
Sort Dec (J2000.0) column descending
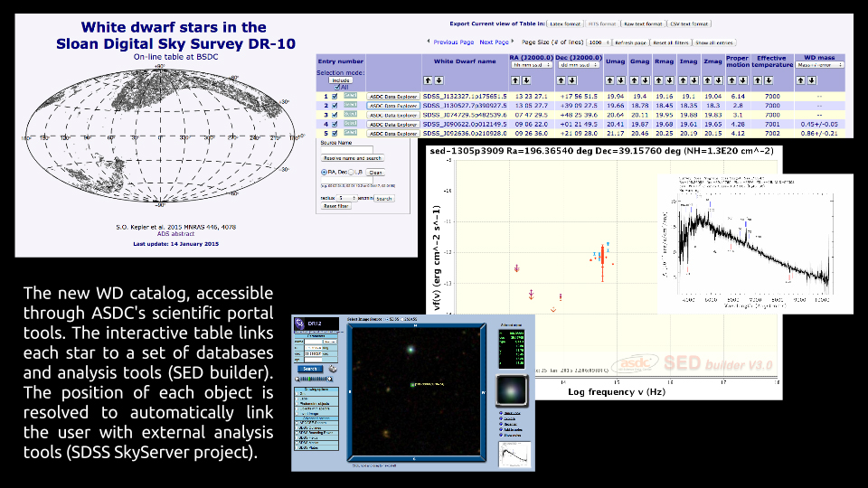[572, 80]
